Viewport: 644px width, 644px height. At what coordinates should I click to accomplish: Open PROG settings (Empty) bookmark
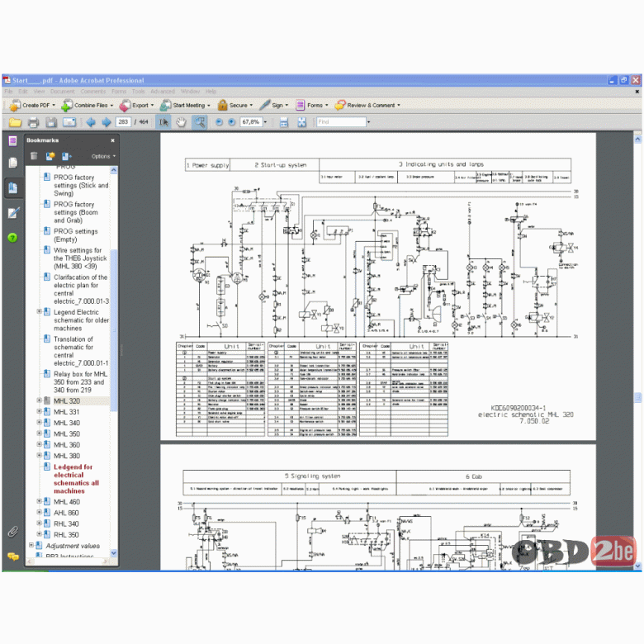point(76,235)
